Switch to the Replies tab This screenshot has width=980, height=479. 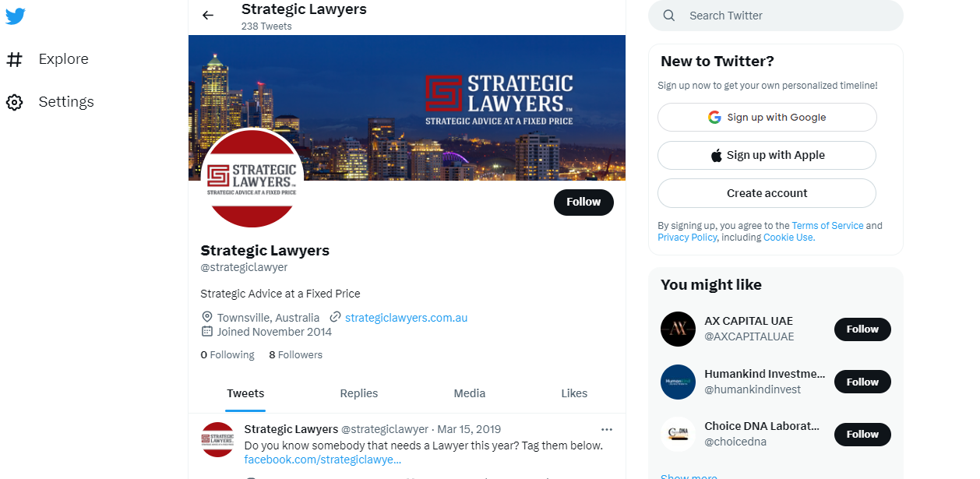click(x=359, y=393)
